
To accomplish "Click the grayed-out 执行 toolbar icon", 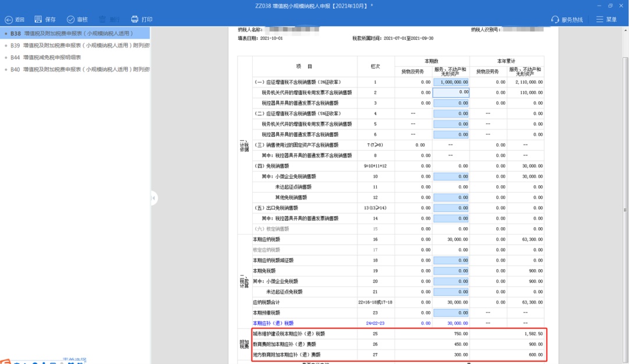I will pyautogui.click(x=103, y=19).
